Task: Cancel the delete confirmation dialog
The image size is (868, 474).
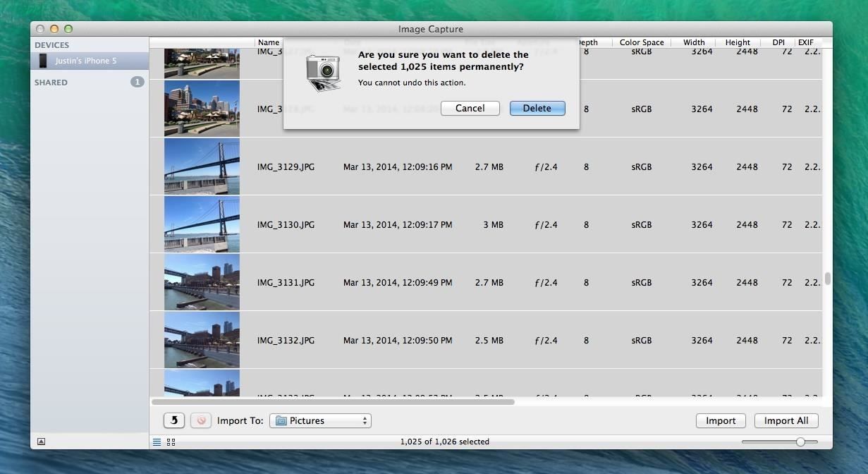Action: click(x=470, y=108)
